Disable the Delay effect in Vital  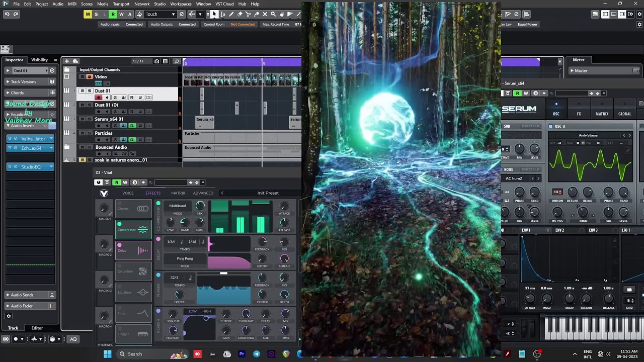119,245
